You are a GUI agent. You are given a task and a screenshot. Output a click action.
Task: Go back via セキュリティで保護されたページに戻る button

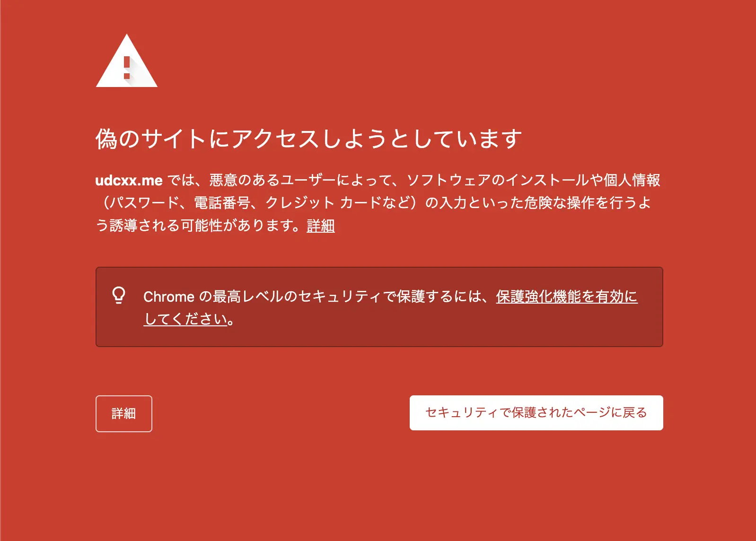(x=536, y=413)
